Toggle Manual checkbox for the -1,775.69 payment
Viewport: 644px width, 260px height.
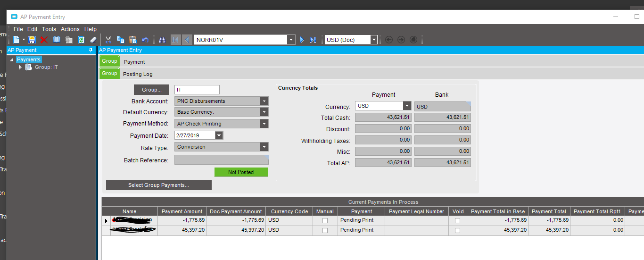[x=325, y=220]
